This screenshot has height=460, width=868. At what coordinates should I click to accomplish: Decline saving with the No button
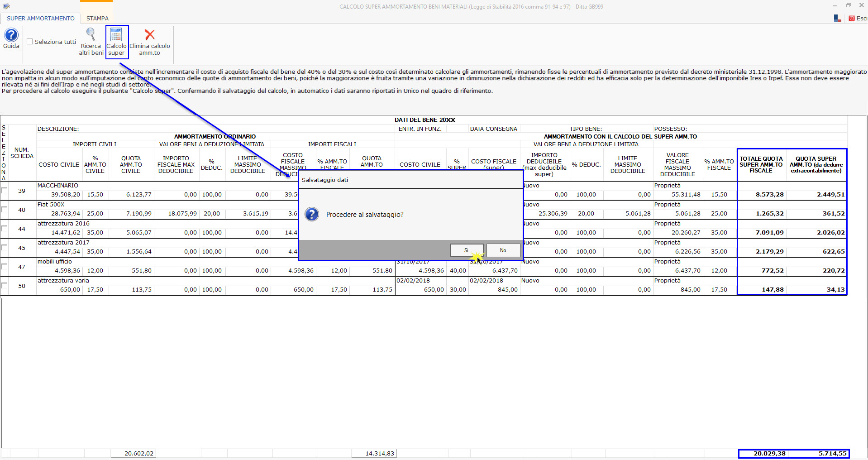503,250
